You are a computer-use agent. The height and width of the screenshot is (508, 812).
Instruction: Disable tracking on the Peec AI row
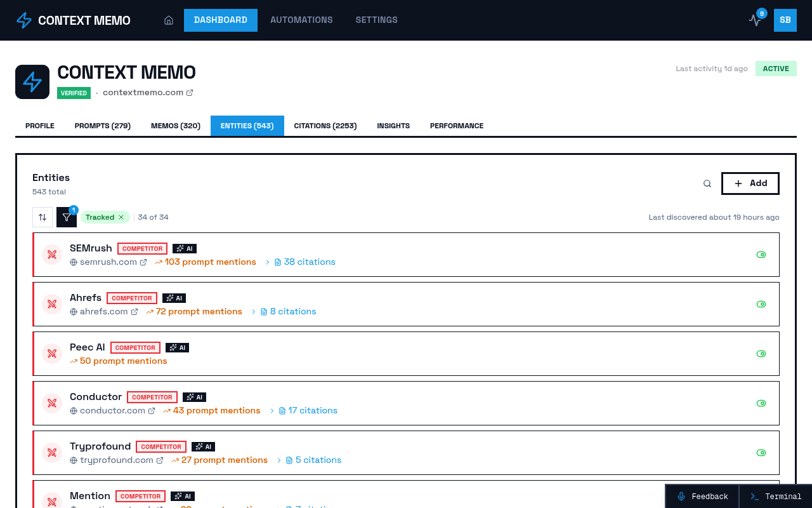761,354
